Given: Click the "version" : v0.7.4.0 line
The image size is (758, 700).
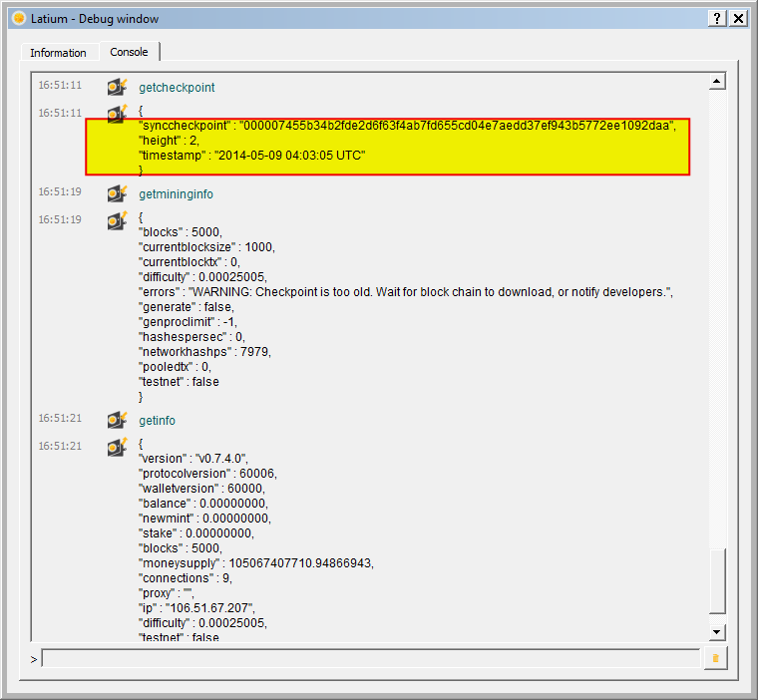Looking at the screenshot, I should (x=192, y=459).
